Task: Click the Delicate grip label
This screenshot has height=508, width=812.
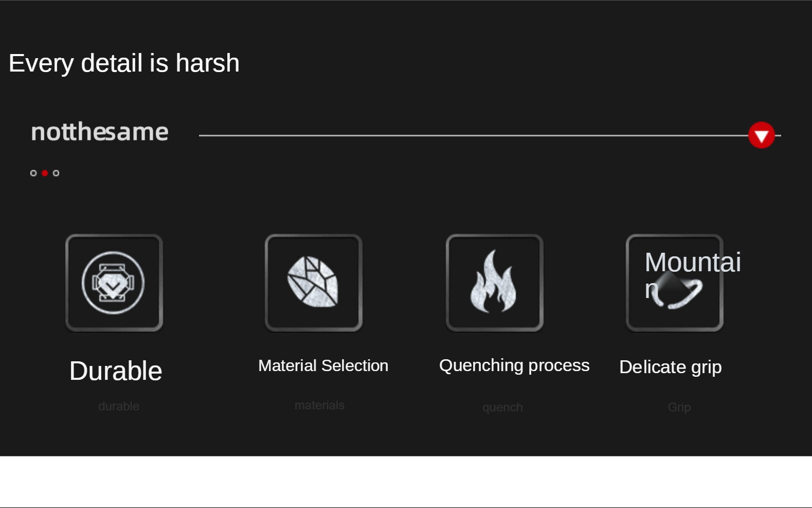Action: coord(671,367)
